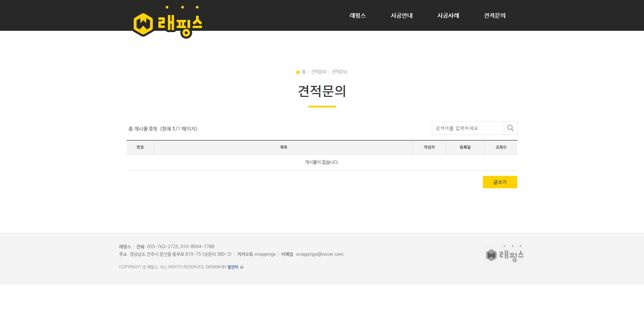The image size is (644, 320).
Task: Click the 작성자 column header
Action: (429, 147)
